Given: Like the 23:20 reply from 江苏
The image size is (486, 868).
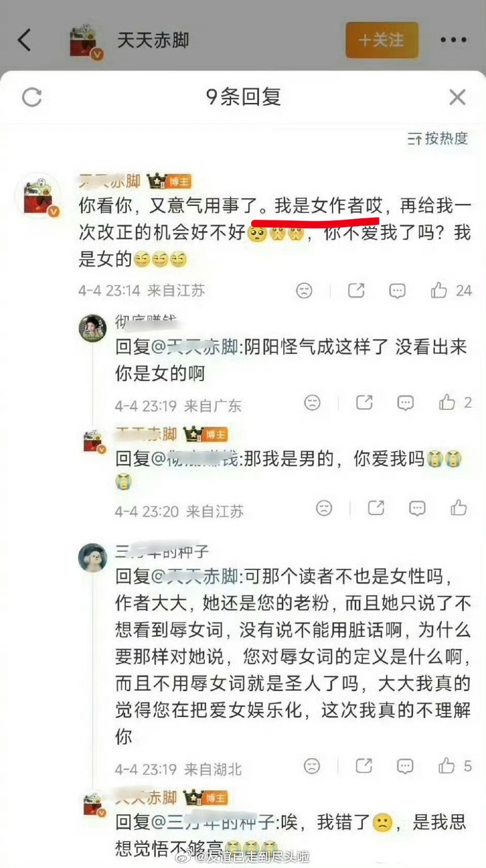Looking at the screenshot, I should click(x=459, y=508).
